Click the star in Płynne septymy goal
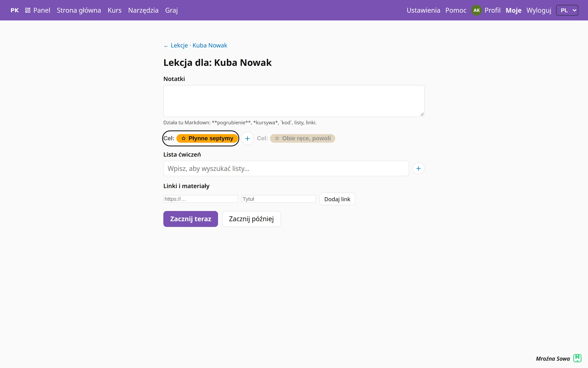The height and width of the screenshot is (368, 588). [x=184, y=138]
